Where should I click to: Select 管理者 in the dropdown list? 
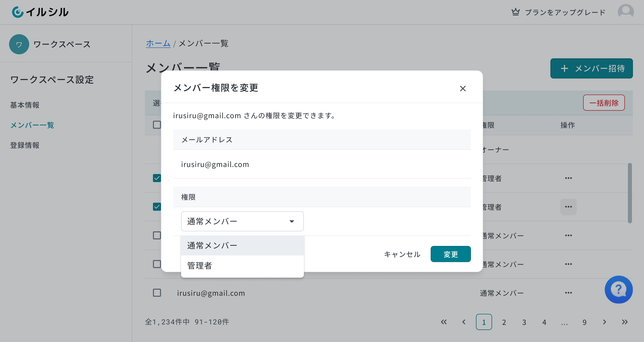(242, 266)
